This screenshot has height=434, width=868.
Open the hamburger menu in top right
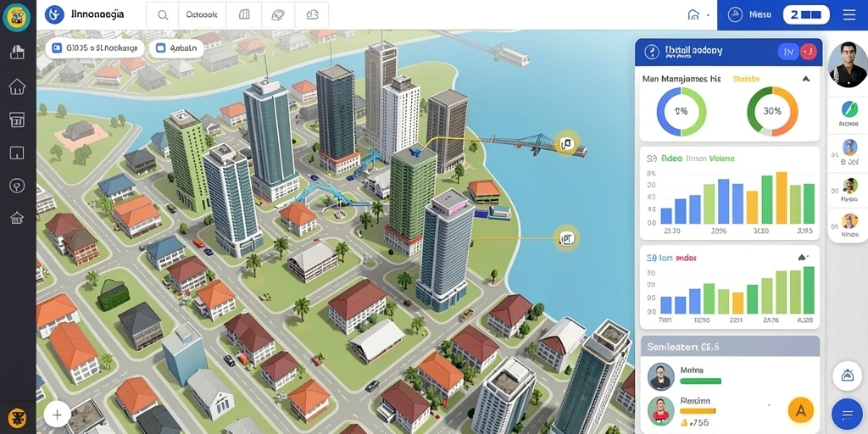(849, 15)
